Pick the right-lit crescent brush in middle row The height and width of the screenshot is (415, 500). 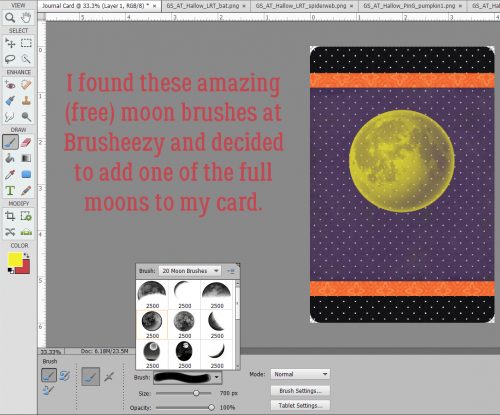coord(217,324)
